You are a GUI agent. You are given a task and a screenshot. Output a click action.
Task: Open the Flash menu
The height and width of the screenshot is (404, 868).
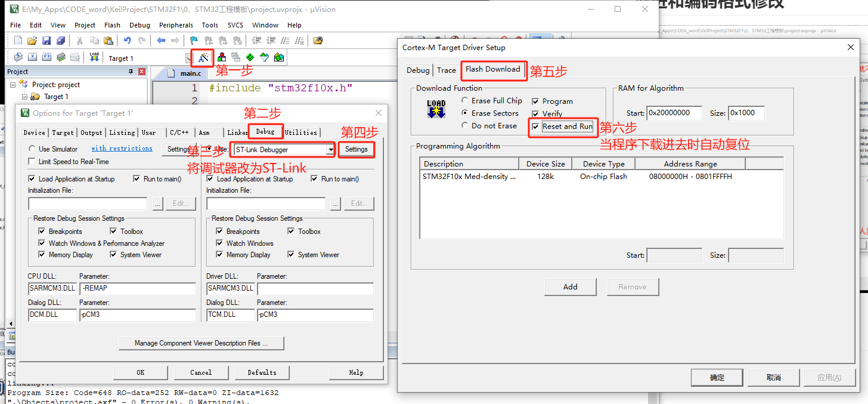[x=112, y=25]
